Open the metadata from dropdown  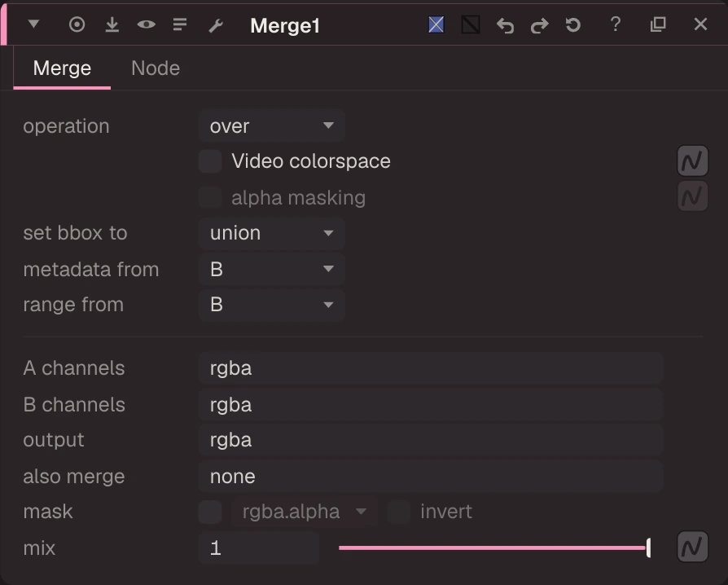tap(272, 269)
